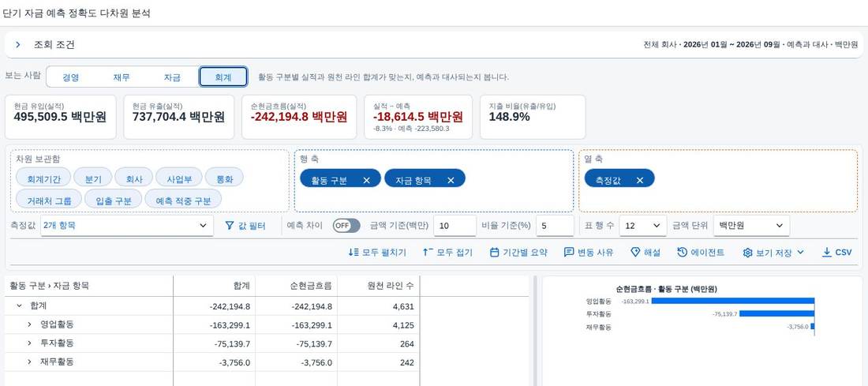Click the 합계 column header

pos(214,286)
